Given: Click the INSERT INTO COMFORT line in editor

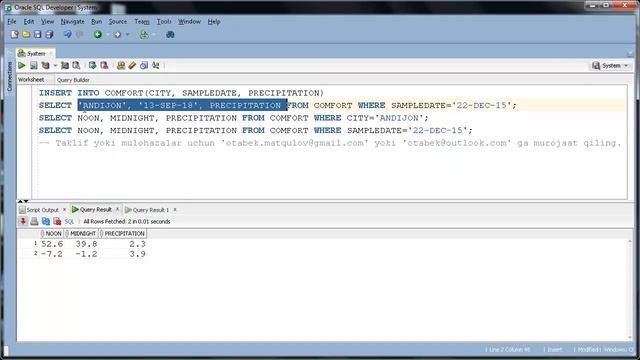Looking at the screenshot, I should tap(181, 93).
